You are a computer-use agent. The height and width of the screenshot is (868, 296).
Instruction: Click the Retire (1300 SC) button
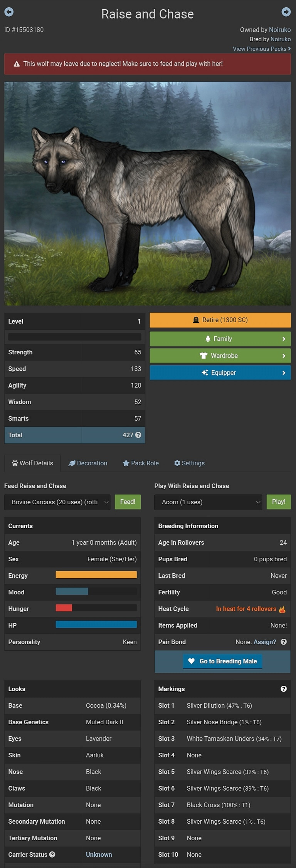click(220, 320)
